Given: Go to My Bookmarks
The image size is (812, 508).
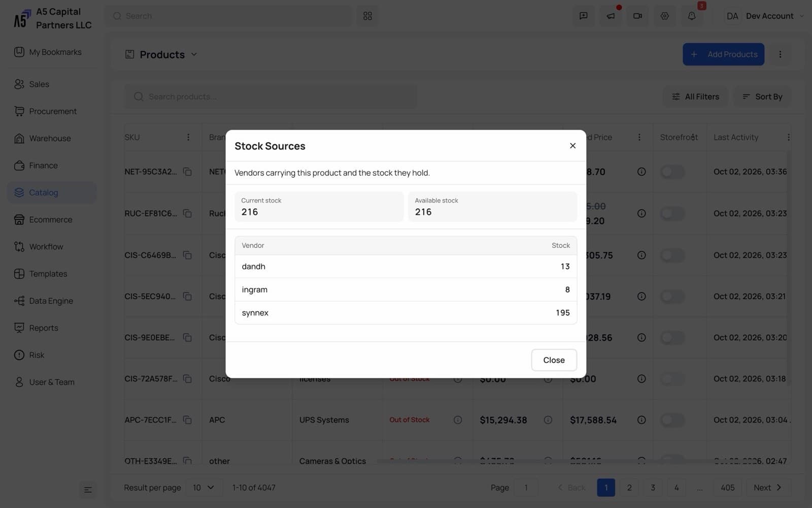Looking at the screenshot, I should 52,52.
